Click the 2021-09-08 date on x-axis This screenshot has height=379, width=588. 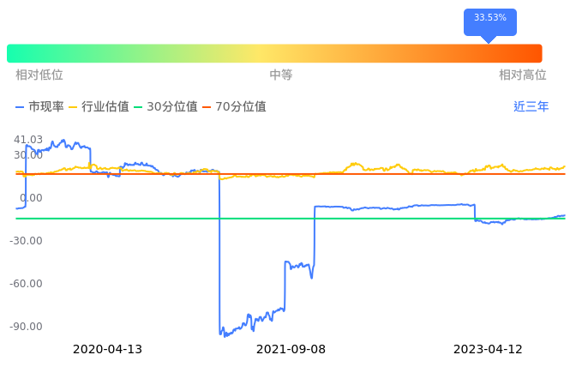pyautogui.click(x=291, y=350)
